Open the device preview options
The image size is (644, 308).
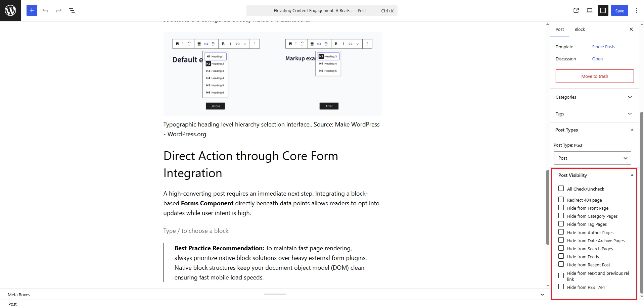[x=590, y=10]
